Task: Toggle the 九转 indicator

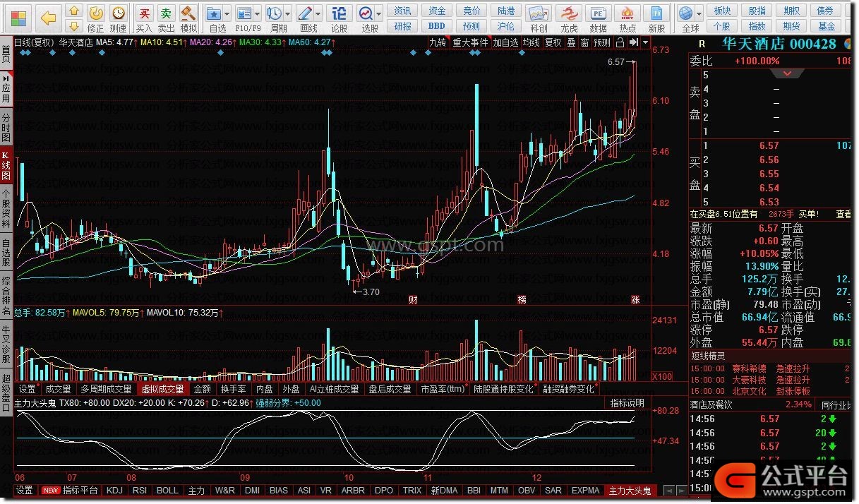Action: coord(438,42)
